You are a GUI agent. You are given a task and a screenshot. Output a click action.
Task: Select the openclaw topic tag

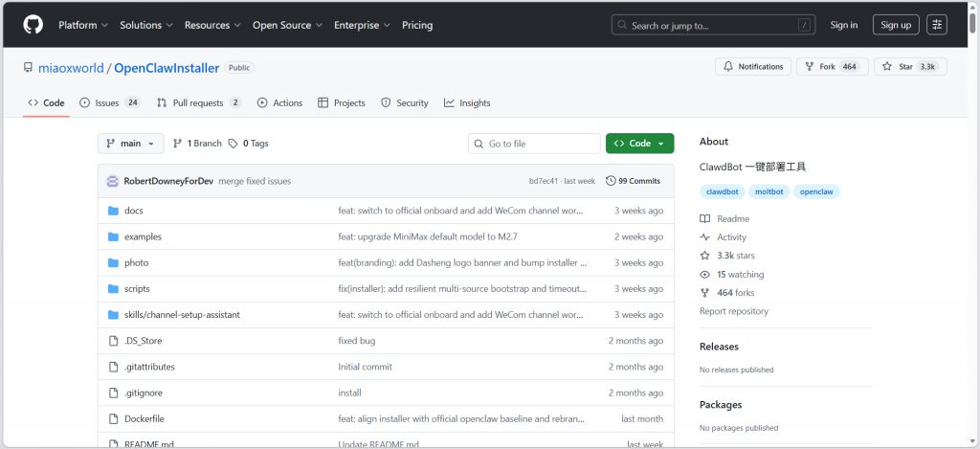coord(817,192)
